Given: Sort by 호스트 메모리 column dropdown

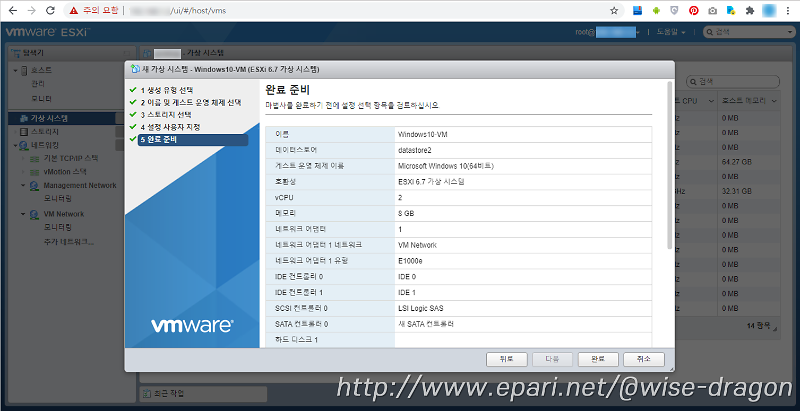Looking at the screenshot, I should 774,101.
